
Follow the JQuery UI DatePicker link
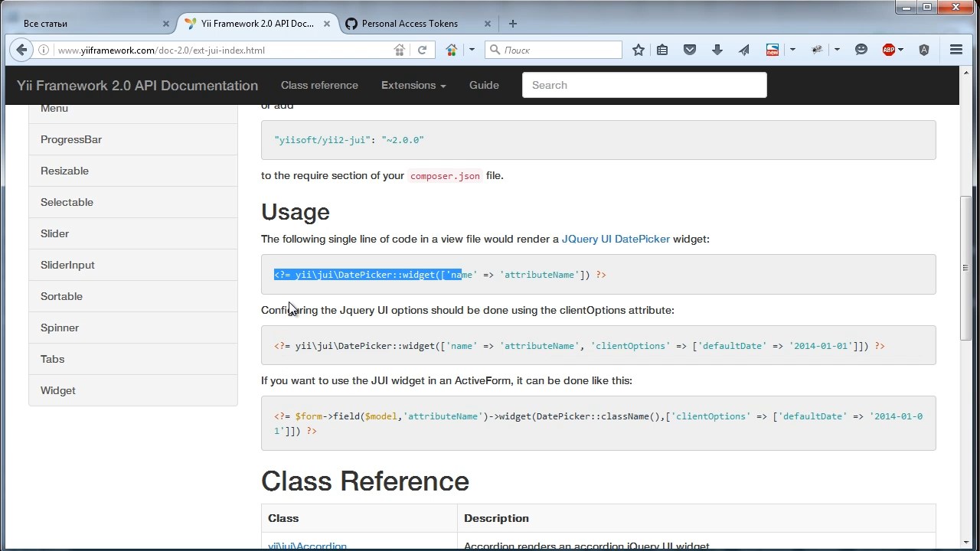pos(616,239)
